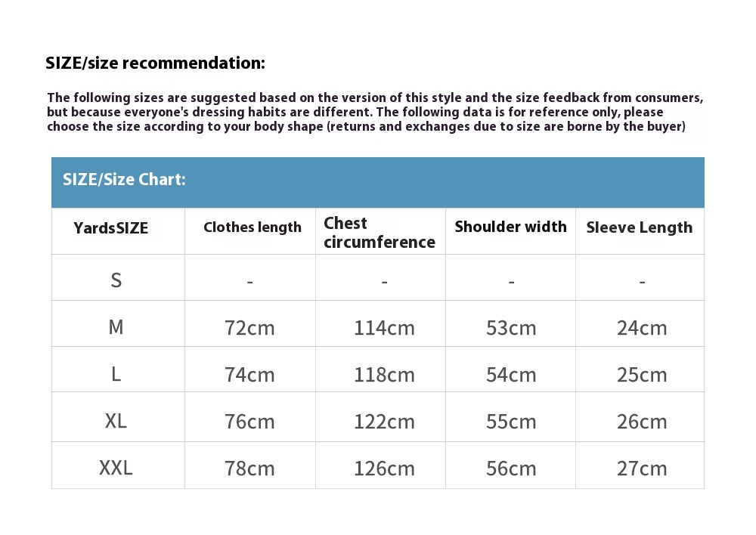Click the XL size row label
Image resolution: width=756 pixels, height=535 pixels.
[x=116, y=421]
